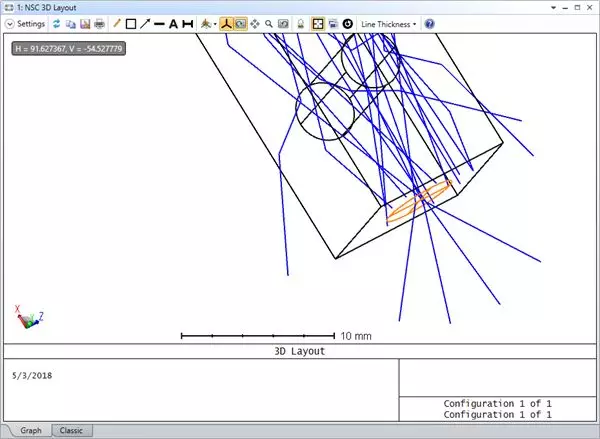
Task: Switch to the Classic tab
Action: (71, 430)
